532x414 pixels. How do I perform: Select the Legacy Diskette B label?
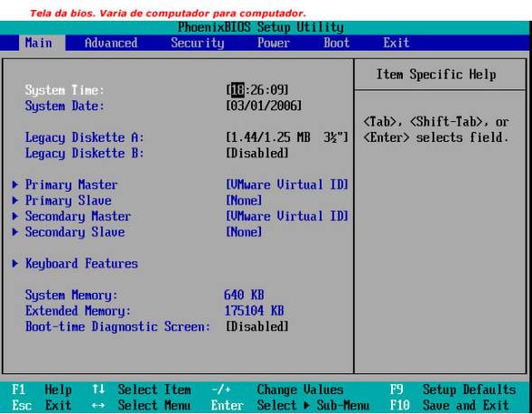[x=85, y=153]
